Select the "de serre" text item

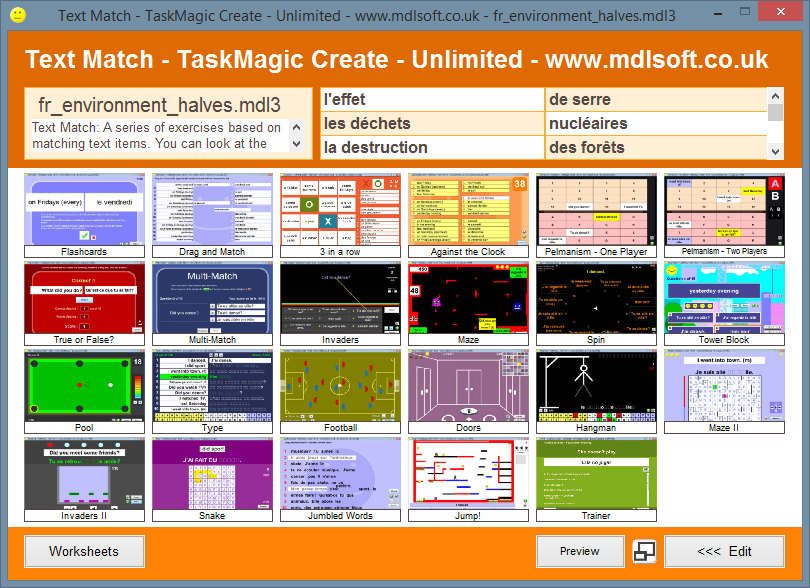[656, 99]
